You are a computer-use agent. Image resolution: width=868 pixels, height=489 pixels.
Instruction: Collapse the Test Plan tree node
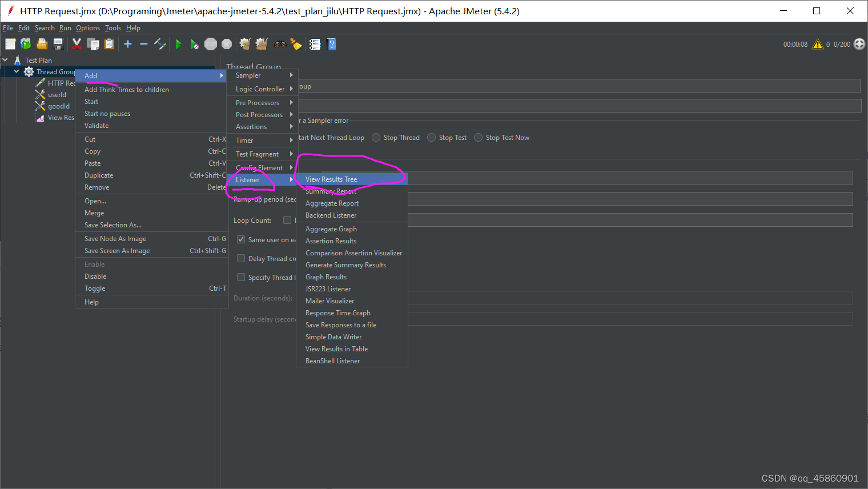5,60
